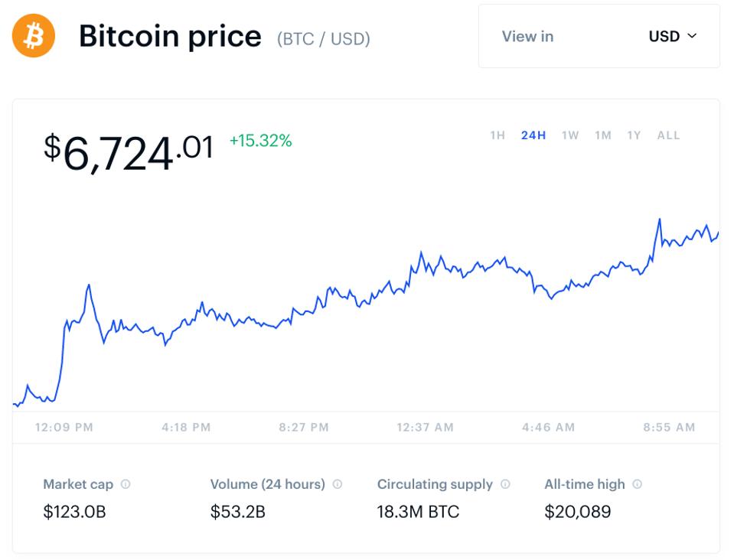Click the 12:09 PM axis label

[64, 428]
